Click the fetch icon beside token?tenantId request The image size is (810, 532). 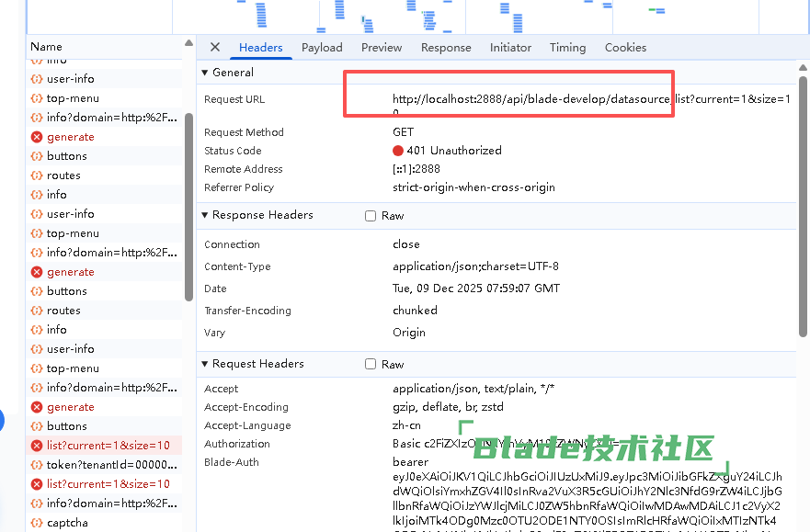pyautogui.click(x=37, y=465)
